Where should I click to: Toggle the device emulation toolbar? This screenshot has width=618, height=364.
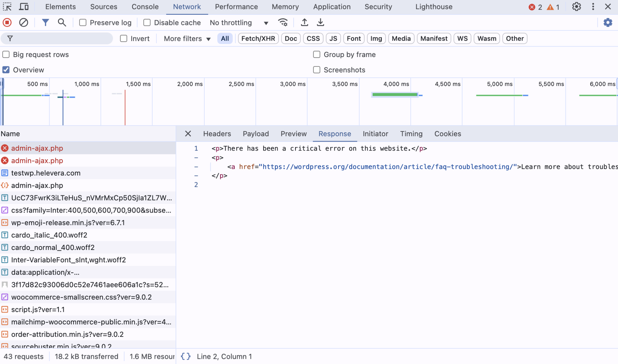(x=24, y=7)
